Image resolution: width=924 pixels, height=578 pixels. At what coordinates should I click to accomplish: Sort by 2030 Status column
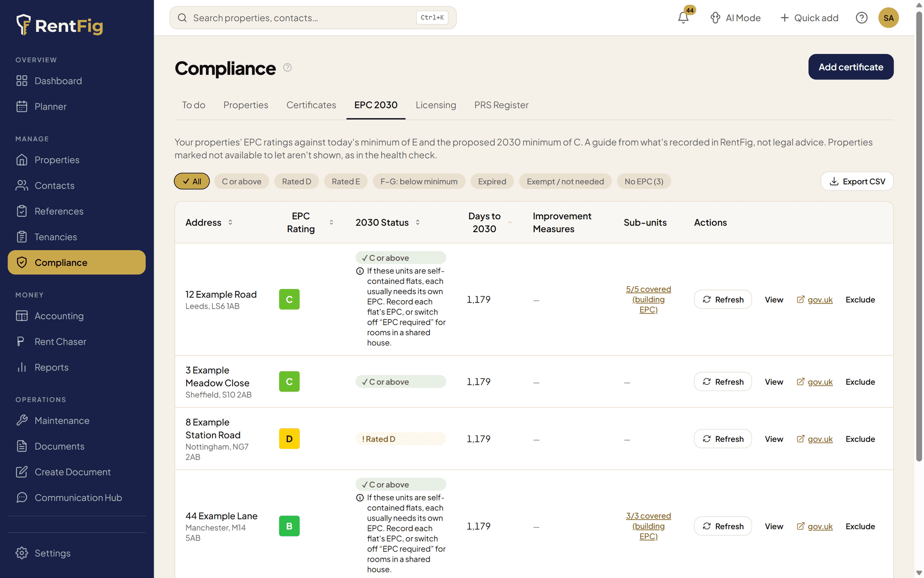[x=387, y=223]
